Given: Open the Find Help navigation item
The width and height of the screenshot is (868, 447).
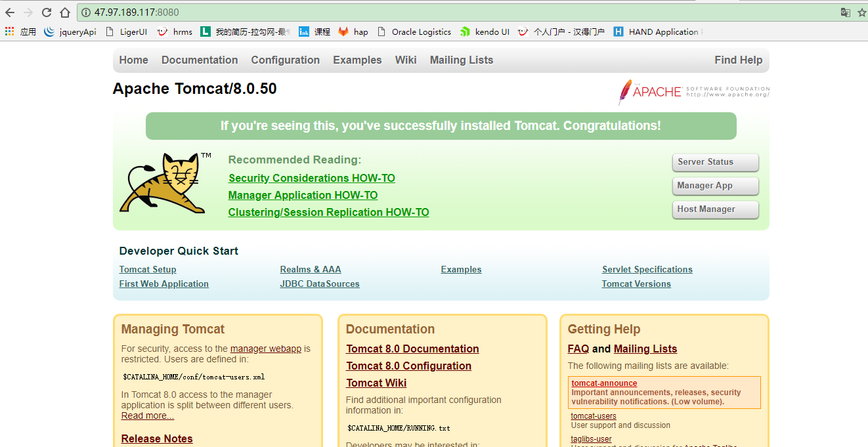Looking at the screenshot, I should tap(739, 60).
